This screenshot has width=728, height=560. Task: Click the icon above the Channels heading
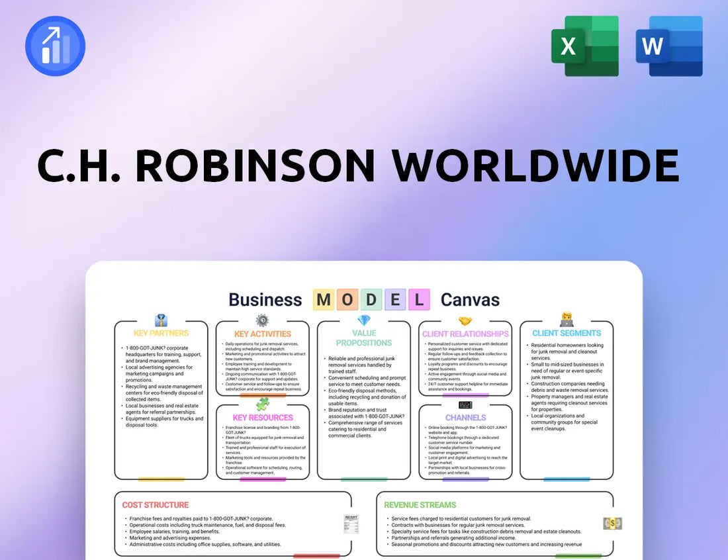465,405
